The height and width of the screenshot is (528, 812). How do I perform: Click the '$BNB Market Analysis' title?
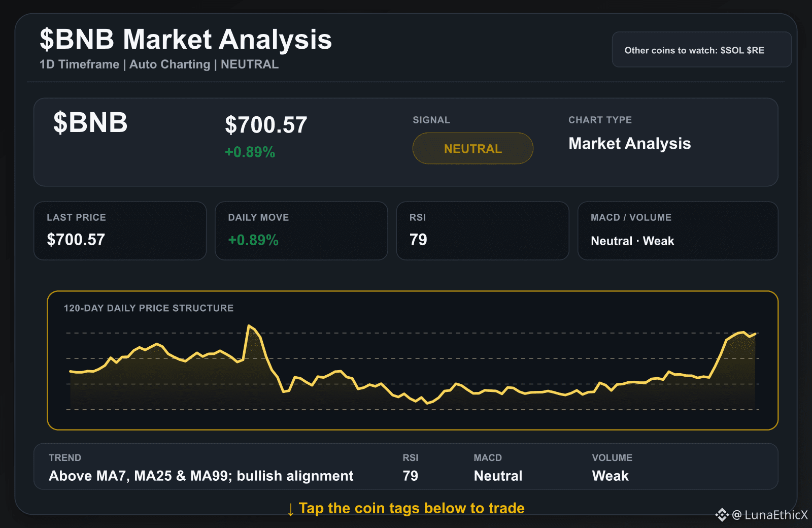(x=186, y=39)
